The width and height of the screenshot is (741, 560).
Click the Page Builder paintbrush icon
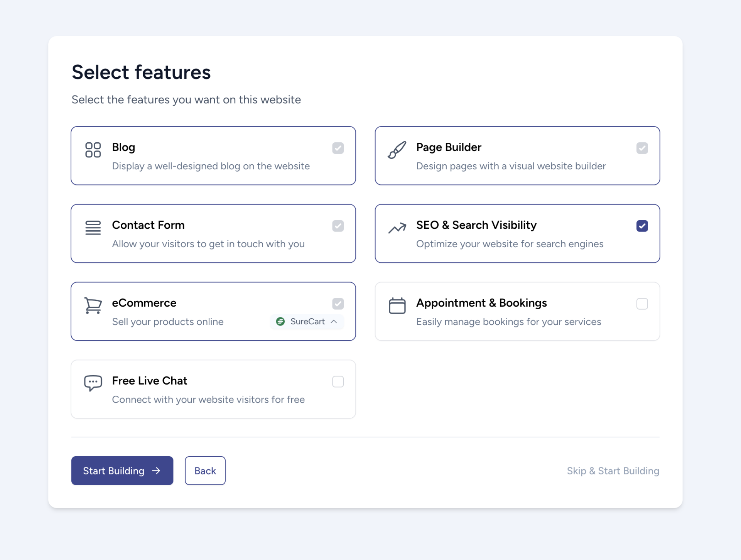point(397,150)
